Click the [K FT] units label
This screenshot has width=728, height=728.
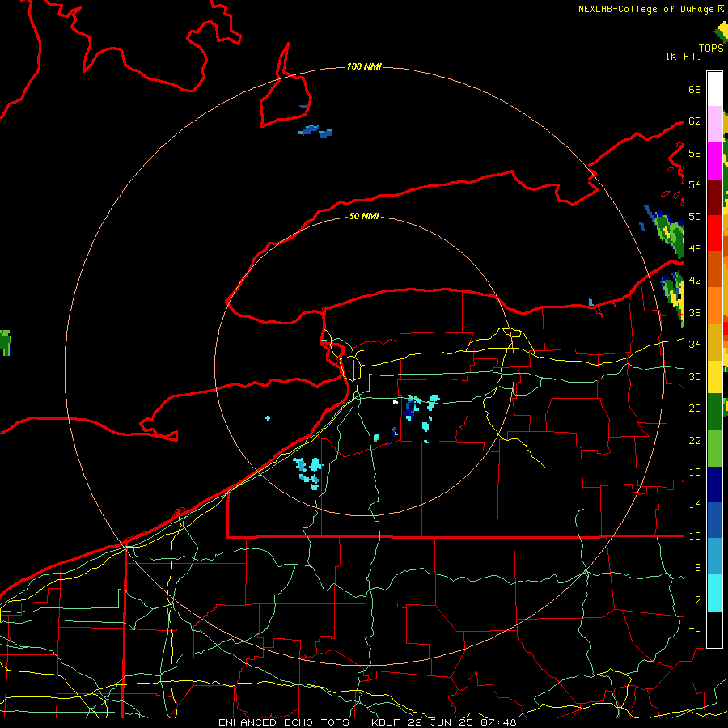click(684, 56)
